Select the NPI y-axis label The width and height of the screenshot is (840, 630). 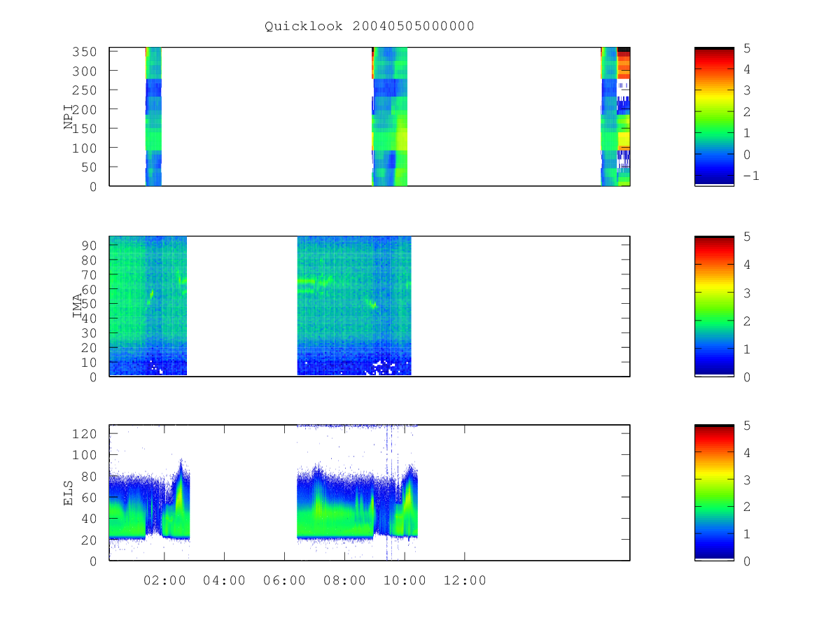(x=69, y=117)
